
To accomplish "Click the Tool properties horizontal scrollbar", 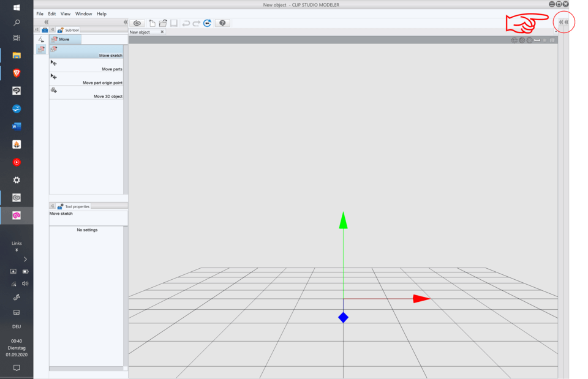I will point(86,369).
